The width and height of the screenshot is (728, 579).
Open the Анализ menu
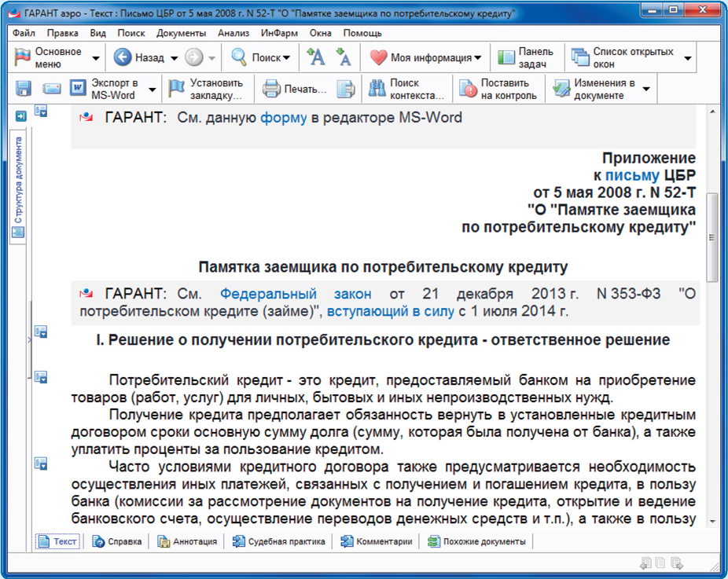pyautogui.click(x=233, y=33)
